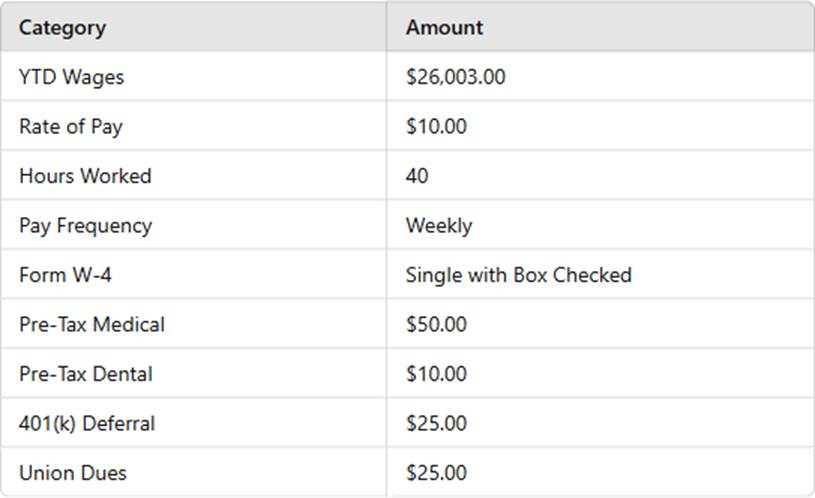Click the Rate of Pay label
Image resolution: width=815 pixels, height=498 pixels.
pos(71,126)
